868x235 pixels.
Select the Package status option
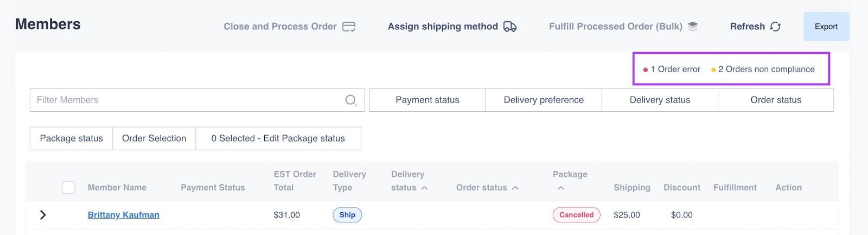(x=71, y=138)
